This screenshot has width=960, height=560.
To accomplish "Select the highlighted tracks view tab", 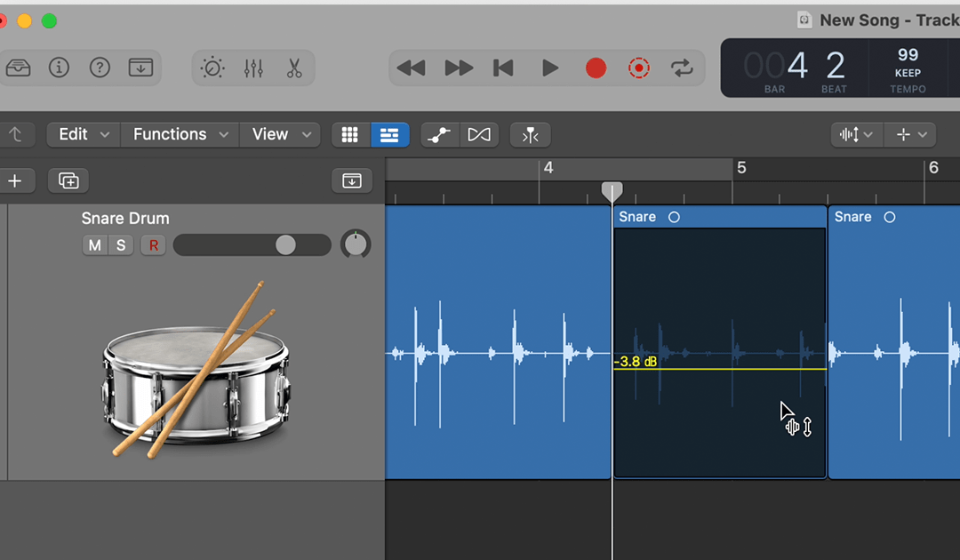I will click(390, 134).
